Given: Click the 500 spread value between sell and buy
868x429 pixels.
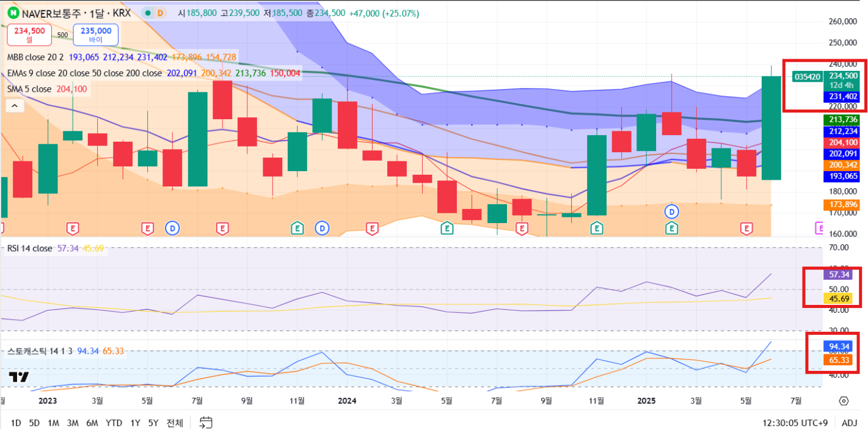Looking at the screenshot, I should [62, 35].
